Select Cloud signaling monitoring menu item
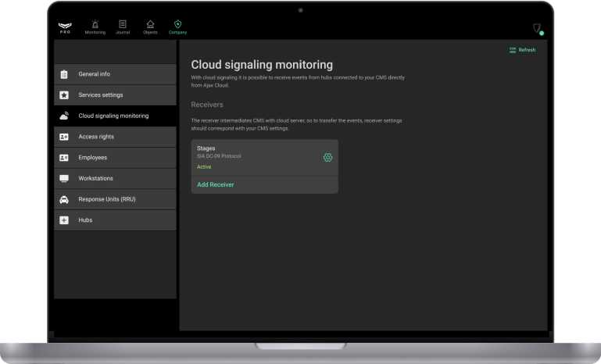This screenshot has width=601, height=364. [113, 116]
